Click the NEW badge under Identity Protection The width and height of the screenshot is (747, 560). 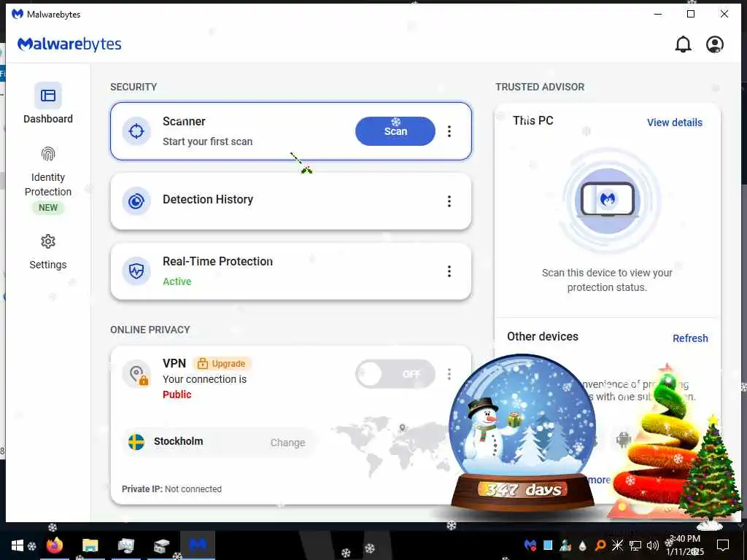pos(47,208)
